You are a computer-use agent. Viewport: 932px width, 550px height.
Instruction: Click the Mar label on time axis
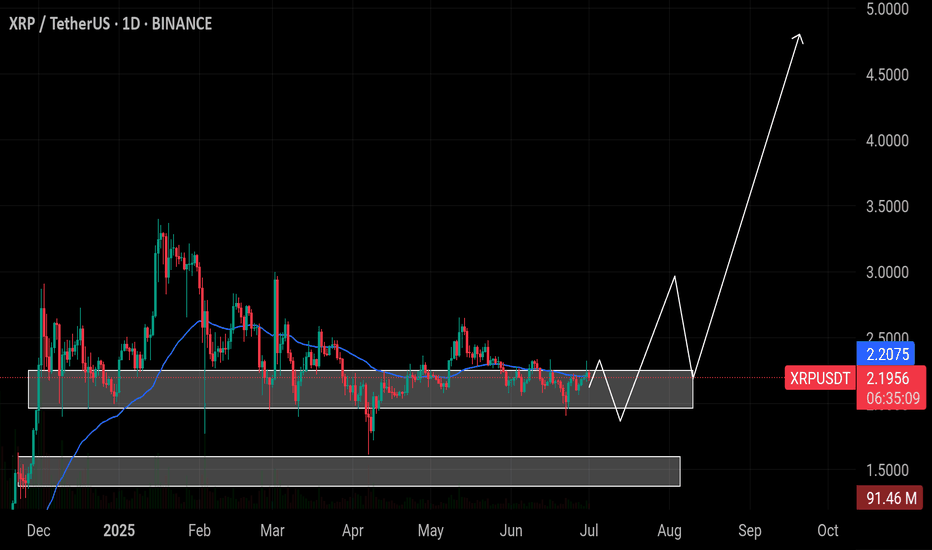272,530
